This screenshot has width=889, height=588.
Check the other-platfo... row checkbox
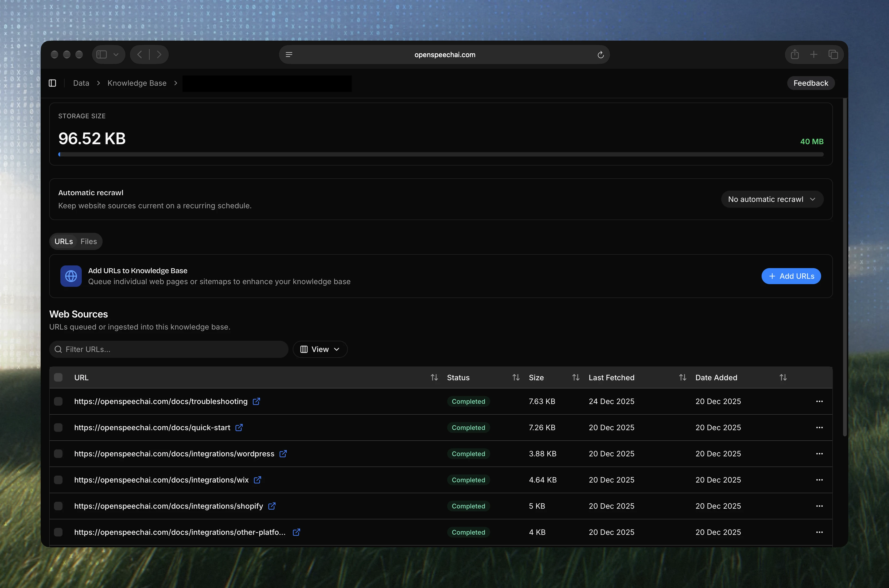point(58,532)
